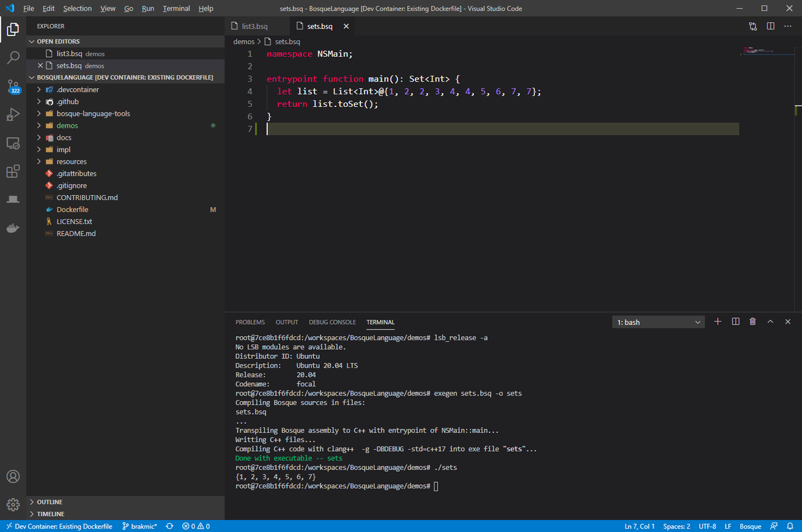Image resolution: width=802 pixels, height=532 pixels.
Task: Close sets.bsq in Open Editors list
Action: tap(41, 65)
